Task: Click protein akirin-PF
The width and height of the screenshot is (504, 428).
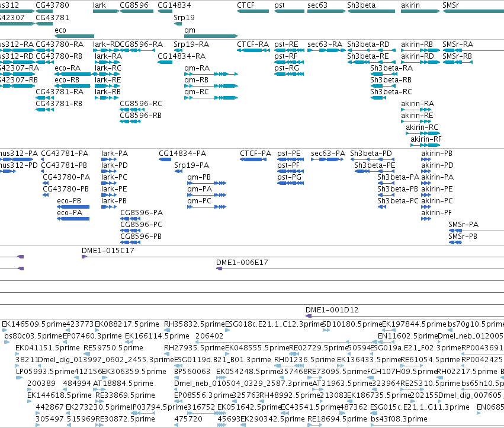Action: pyautogui.click(x=426, y=219)
